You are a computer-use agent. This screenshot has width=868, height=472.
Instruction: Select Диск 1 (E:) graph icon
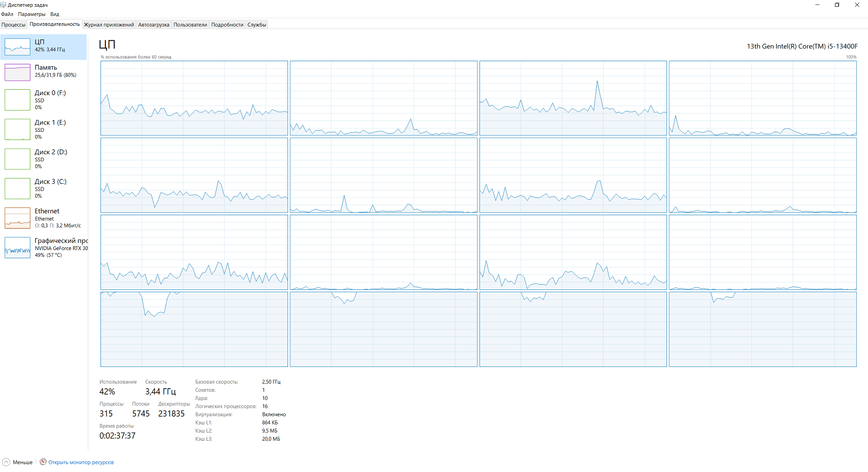pos(17,129)
